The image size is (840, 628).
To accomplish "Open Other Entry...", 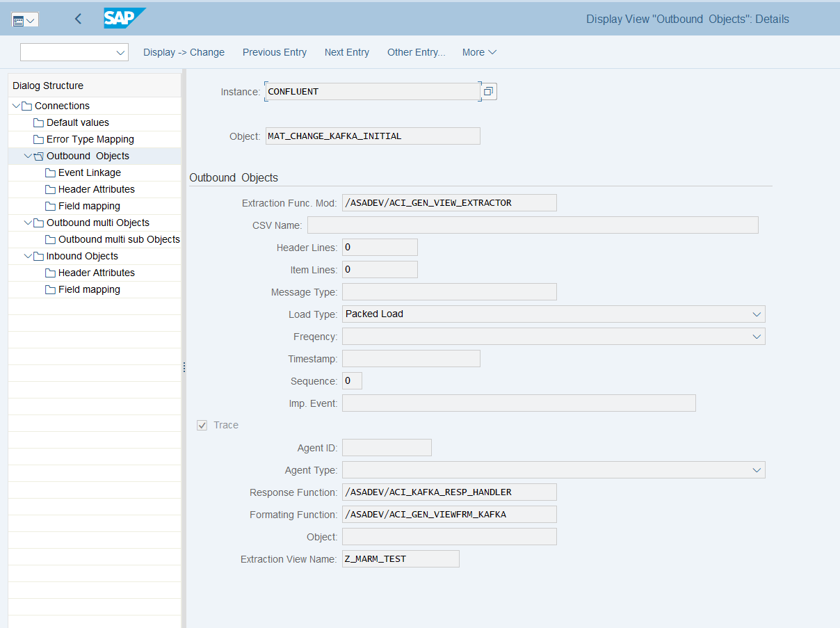I will (417, 52).
